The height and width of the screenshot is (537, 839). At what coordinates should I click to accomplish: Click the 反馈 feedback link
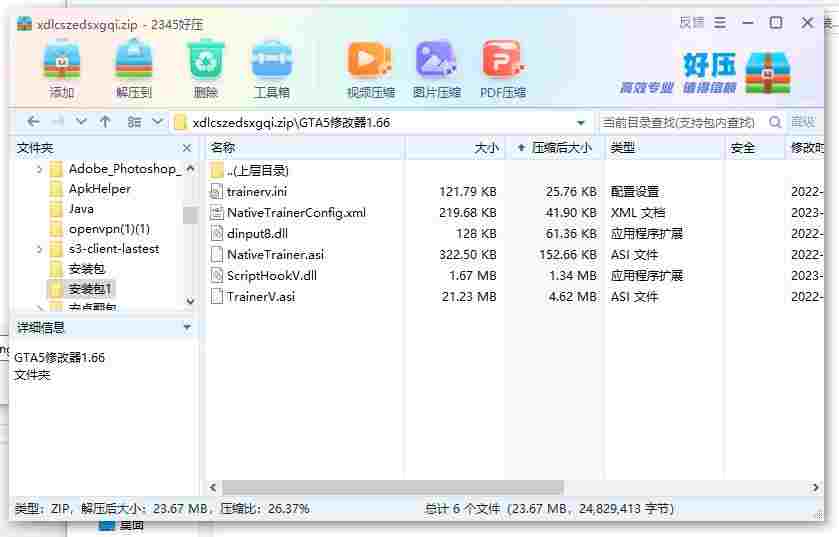pos(692,23)
